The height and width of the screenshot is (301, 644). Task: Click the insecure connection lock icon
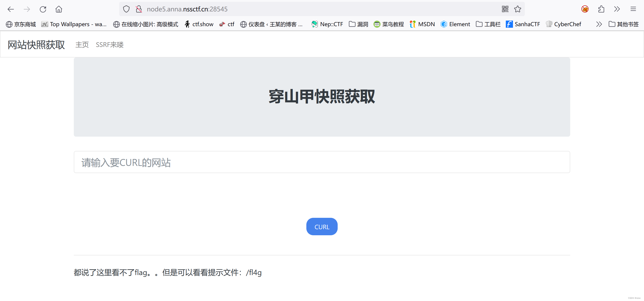tap(139, 9)
